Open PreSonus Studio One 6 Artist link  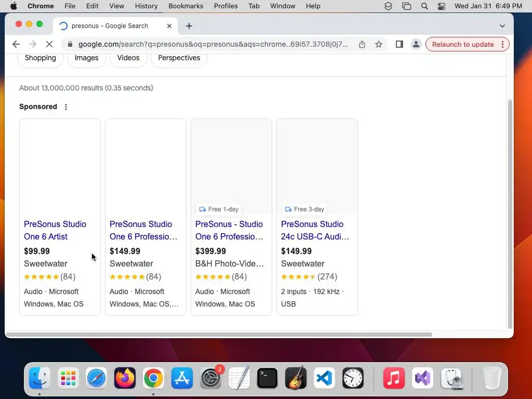point(55,230)
